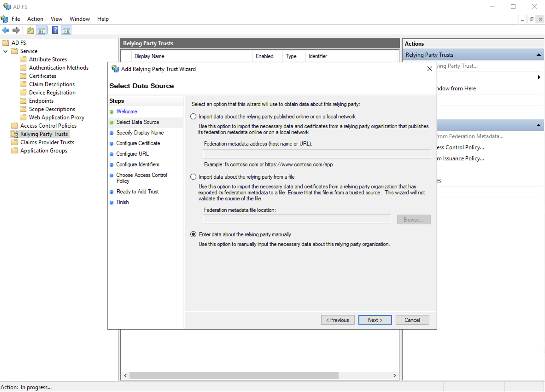
Task: Open the Action menu
Action: (35, 19)
